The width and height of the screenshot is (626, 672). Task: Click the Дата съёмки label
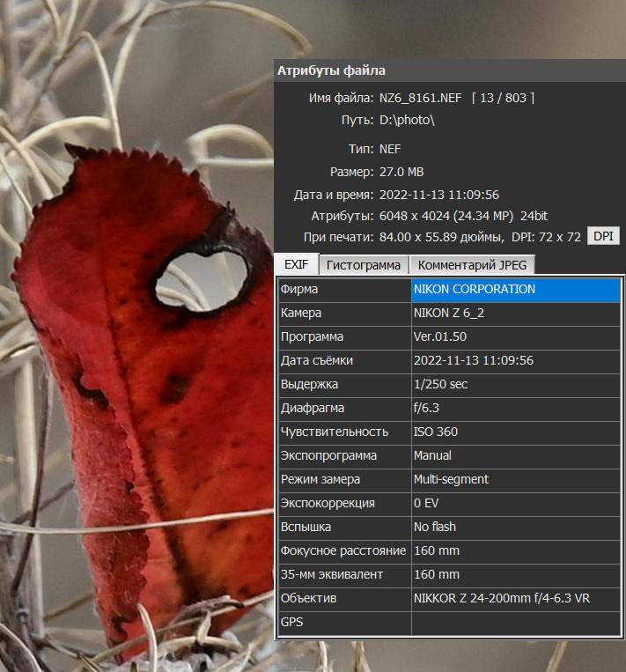click(344, 361)
